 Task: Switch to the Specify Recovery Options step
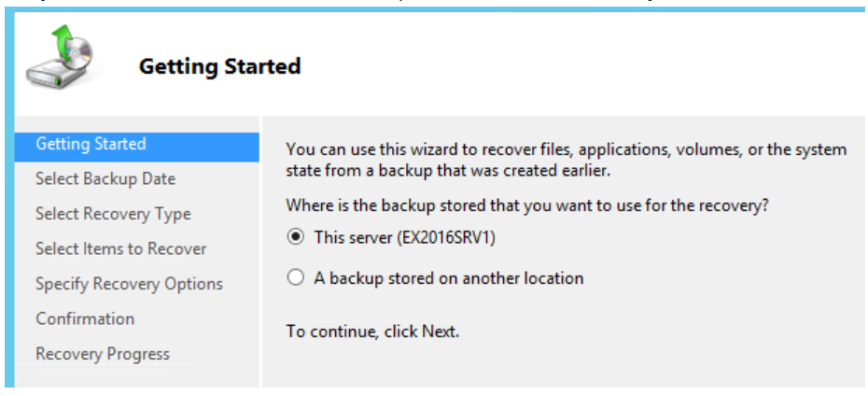coord(129,284)
